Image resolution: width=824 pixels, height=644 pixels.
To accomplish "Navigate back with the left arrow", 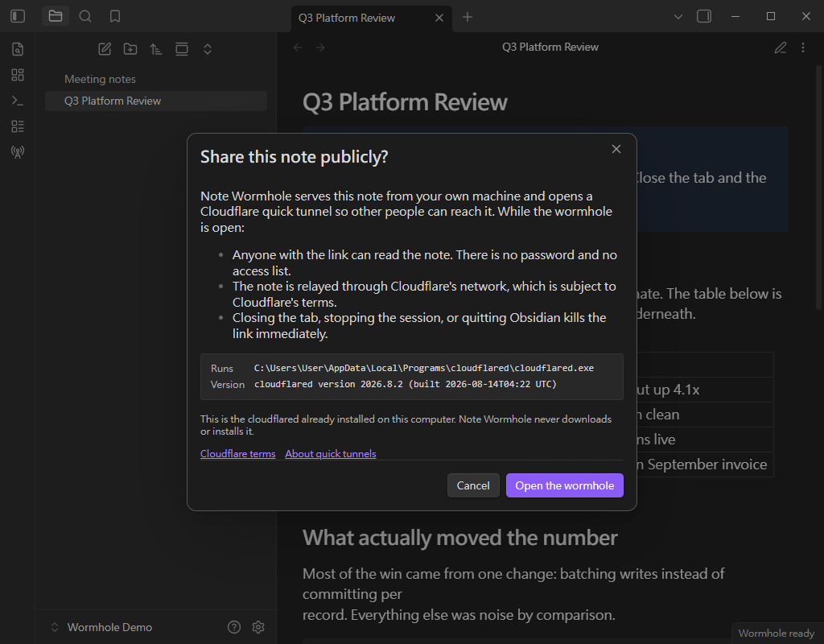I will [298, 47].
